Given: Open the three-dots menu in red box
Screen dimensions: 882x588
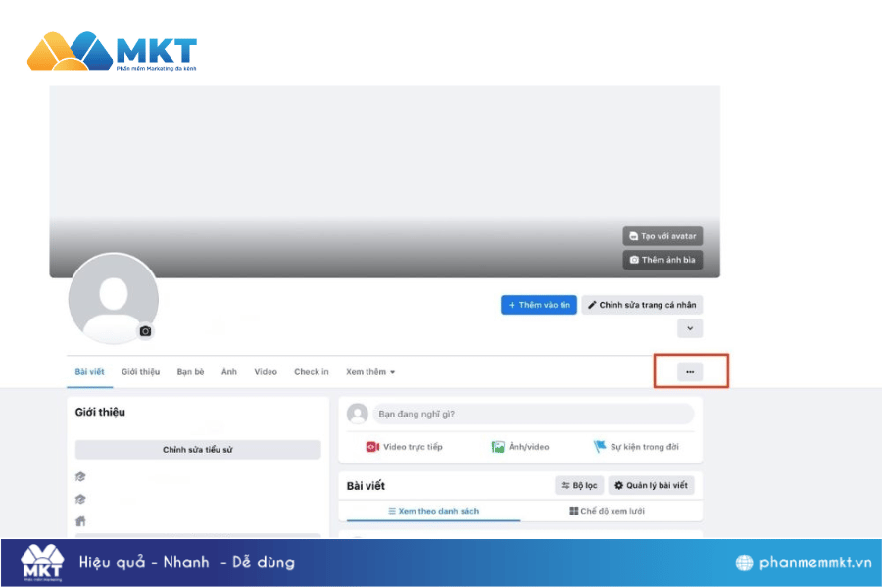Looking at the screenshot, I should (690, 372).
